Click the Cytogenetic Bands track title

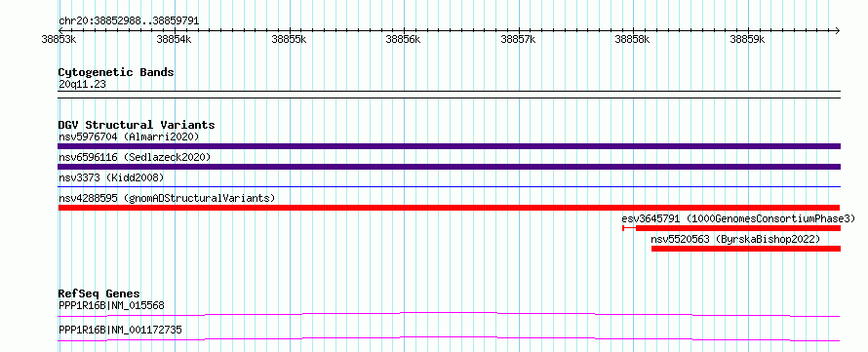coord(116,72)
